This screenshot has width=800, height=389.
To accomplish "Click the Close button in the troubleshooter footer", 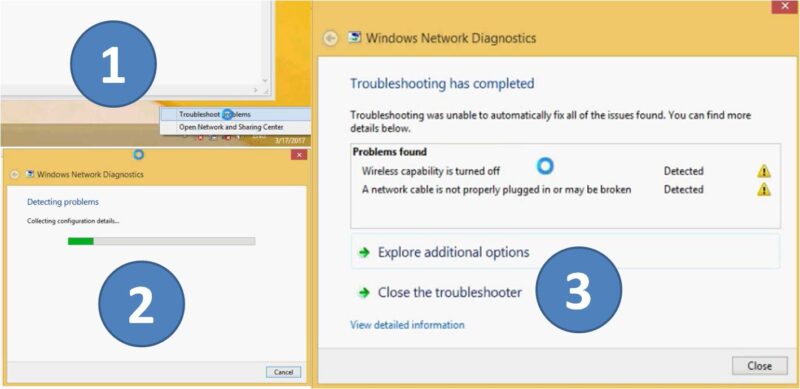I will (x=759, y=366).
